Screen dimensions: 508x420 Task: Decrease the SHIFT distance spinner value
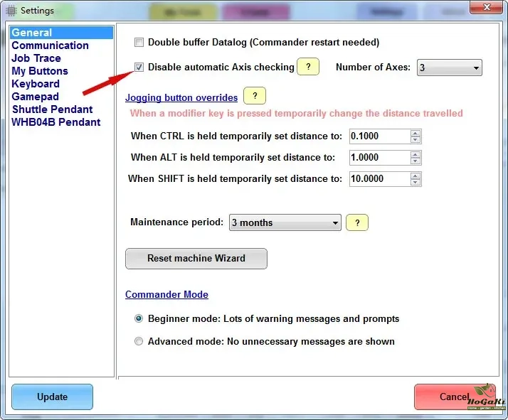[416, 182]
